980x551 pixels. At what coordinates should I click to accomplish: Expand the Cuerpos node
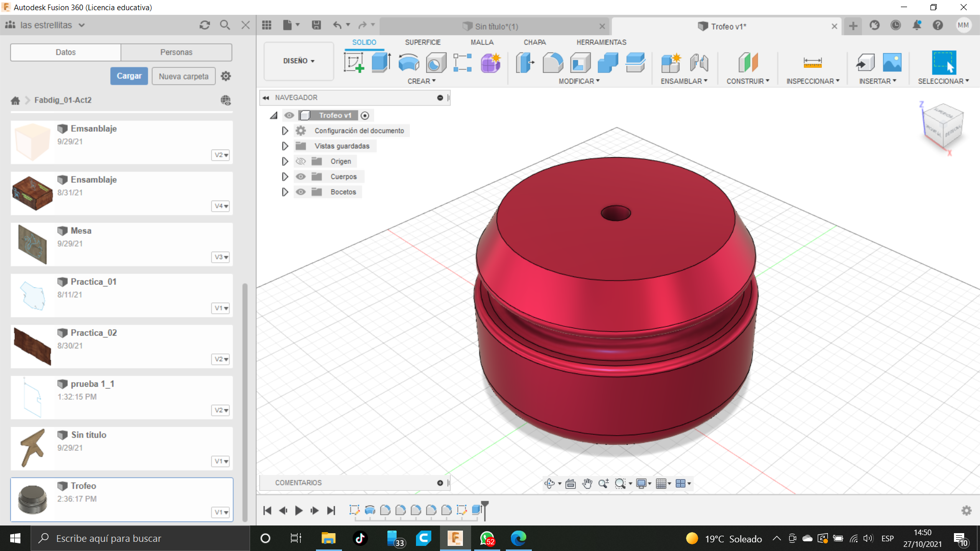(x=285, y=177)
